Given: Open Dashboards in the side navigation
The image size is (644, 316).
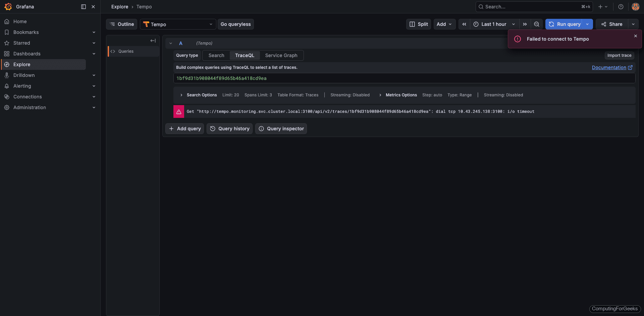Looking at the screenshot, I should click(27, 54).
